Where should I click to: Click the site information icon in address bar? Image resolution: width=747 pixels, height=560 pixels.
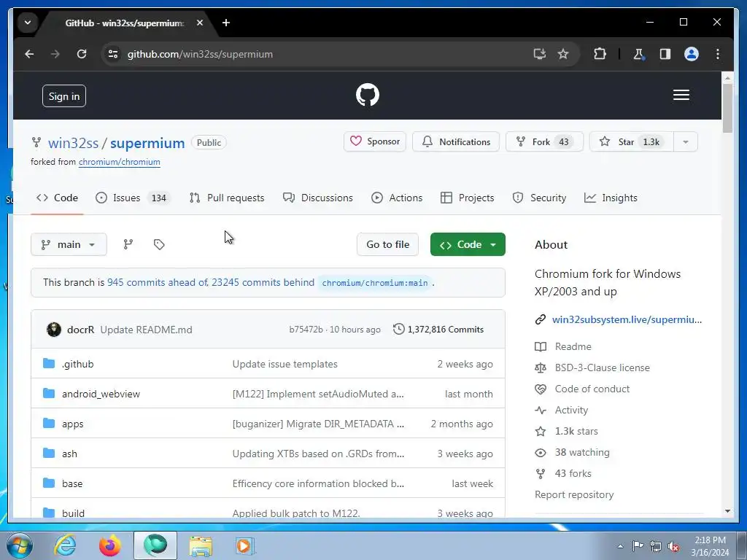pyautogui.click(x=113, y=54)
